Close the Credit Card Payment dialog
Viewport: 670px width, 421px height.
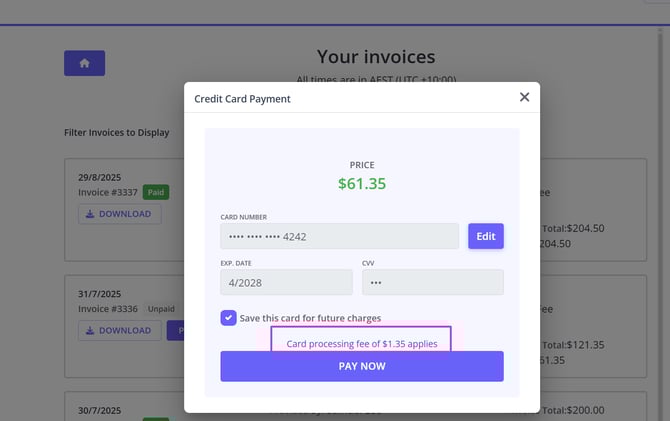pyautogui.click(x=524, y=97)
